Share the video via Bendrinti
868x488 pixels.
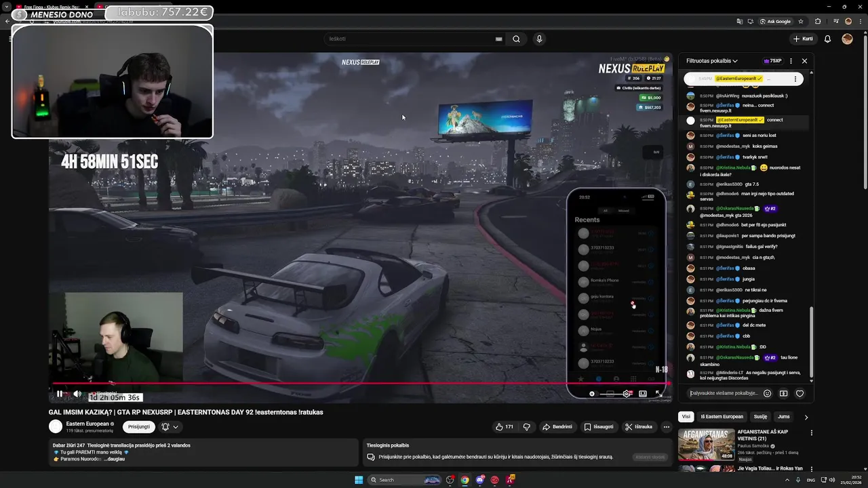pyautogui.click(x=557, y=427)
